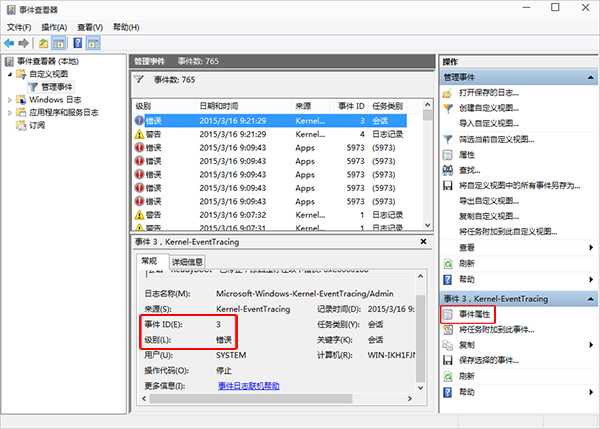600x429 pixels.
Task: Open the 复制 submenu arrow
Action: point(591,345)
